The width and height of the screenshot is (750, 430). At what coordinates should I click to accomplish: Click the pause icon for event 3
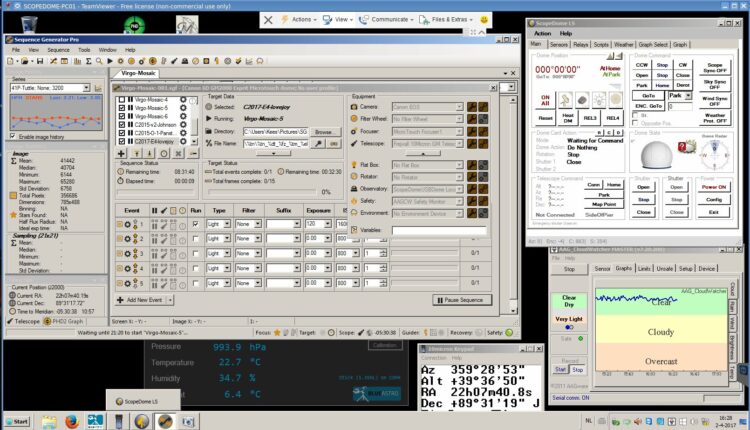pos(154,254)
